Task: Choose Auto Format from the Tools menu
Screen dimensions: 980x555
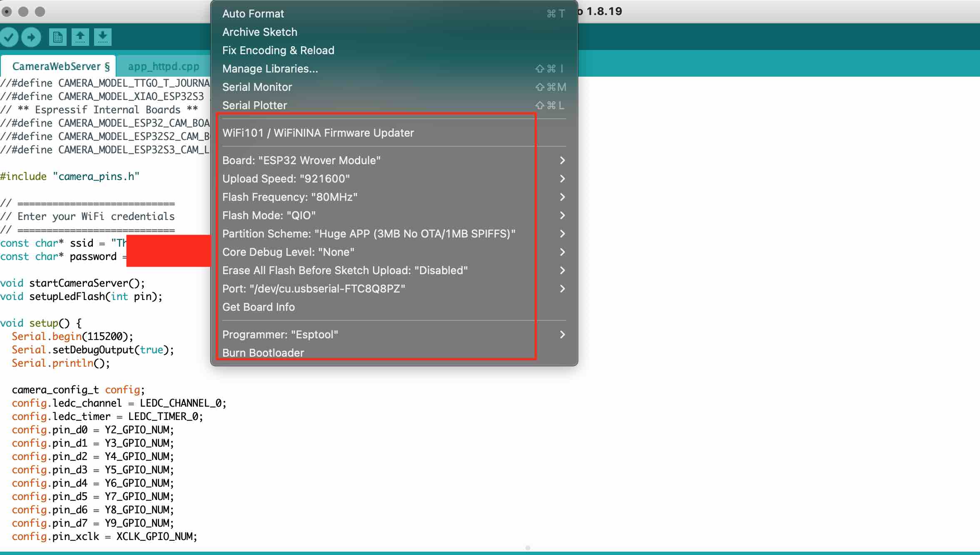Action: click(394, 14)
